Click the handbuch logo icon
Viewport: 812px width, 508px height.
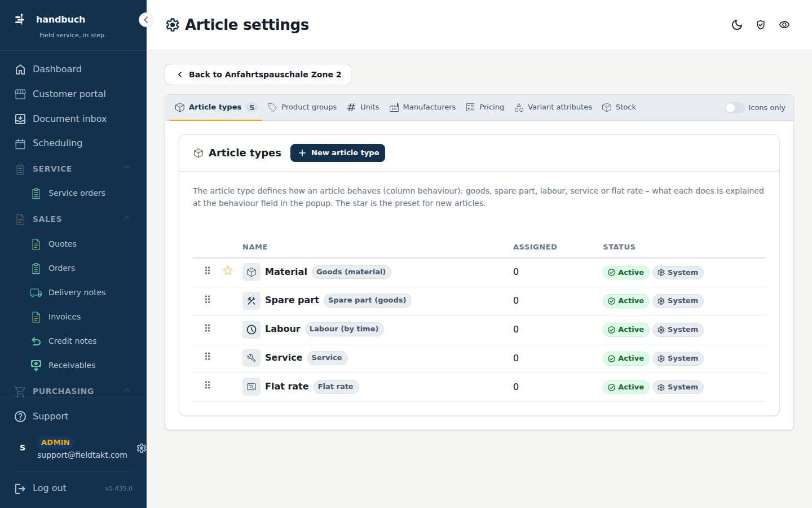click(x=20, y=19)
